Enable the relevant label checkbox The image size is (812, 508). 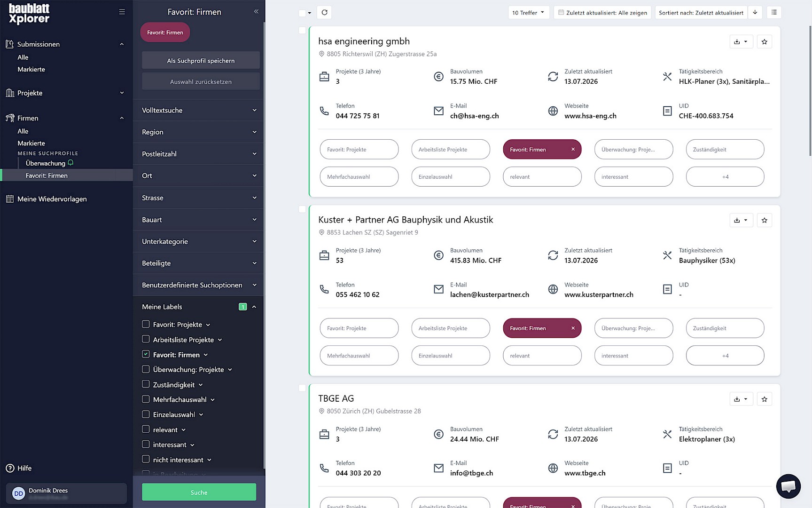point(146,429)
